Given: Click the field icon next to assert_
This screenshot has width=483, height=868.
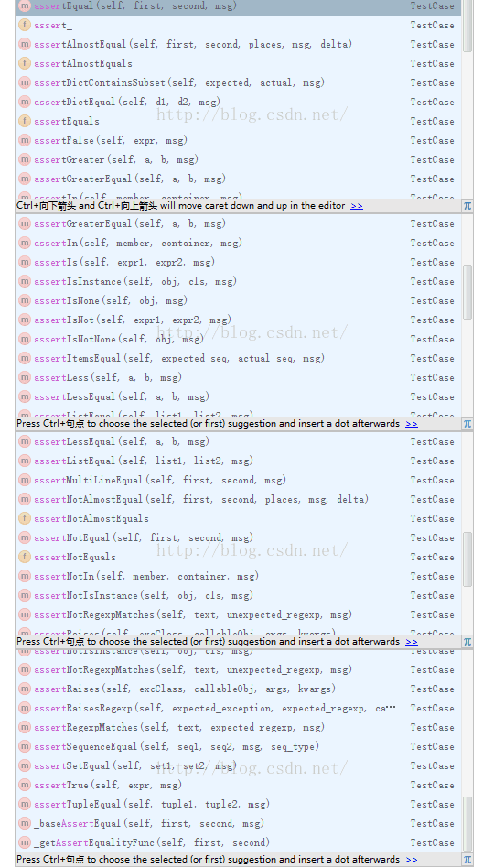Looking at the screenshot, I should click(25, 25).
